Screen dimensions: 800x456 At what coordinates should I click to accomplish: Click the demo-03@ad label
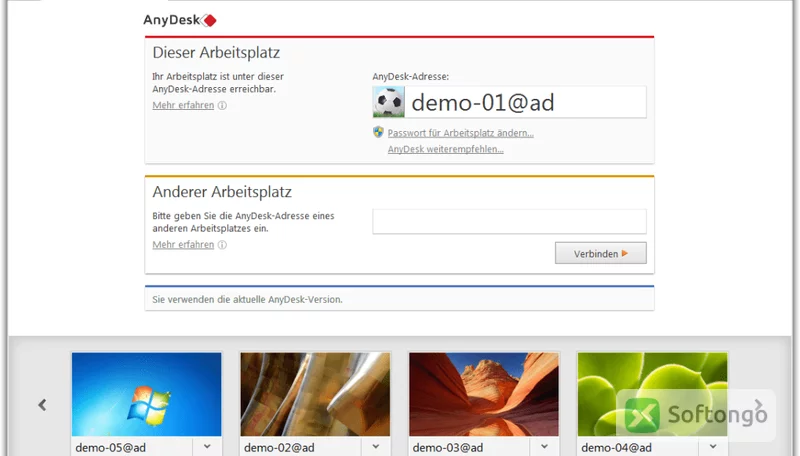point(448,447)
